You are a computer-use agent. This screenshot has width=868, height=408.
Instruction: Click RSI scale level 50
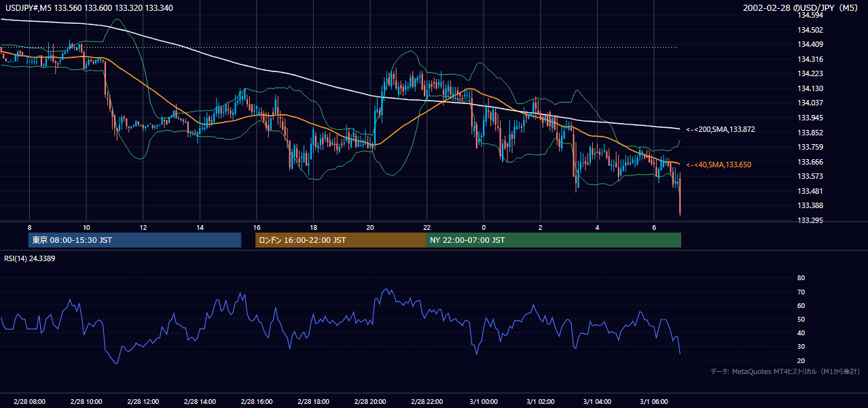801,319
